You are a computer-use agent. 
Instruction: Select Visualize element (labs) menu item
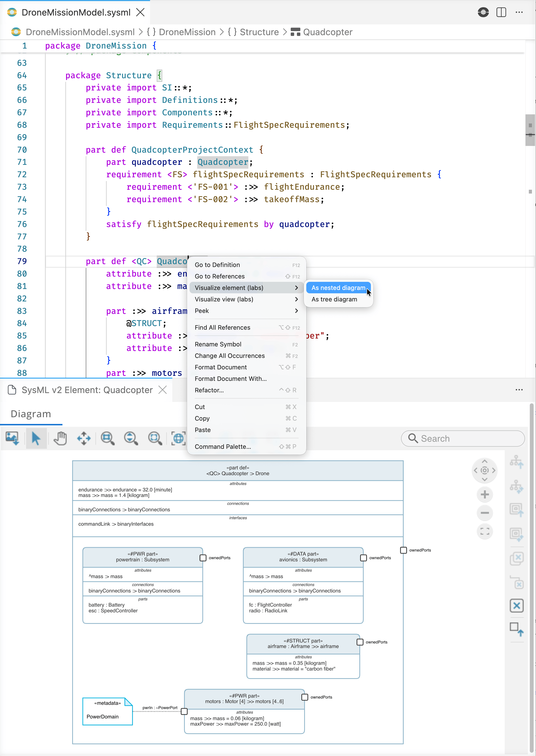click(246, 288)
